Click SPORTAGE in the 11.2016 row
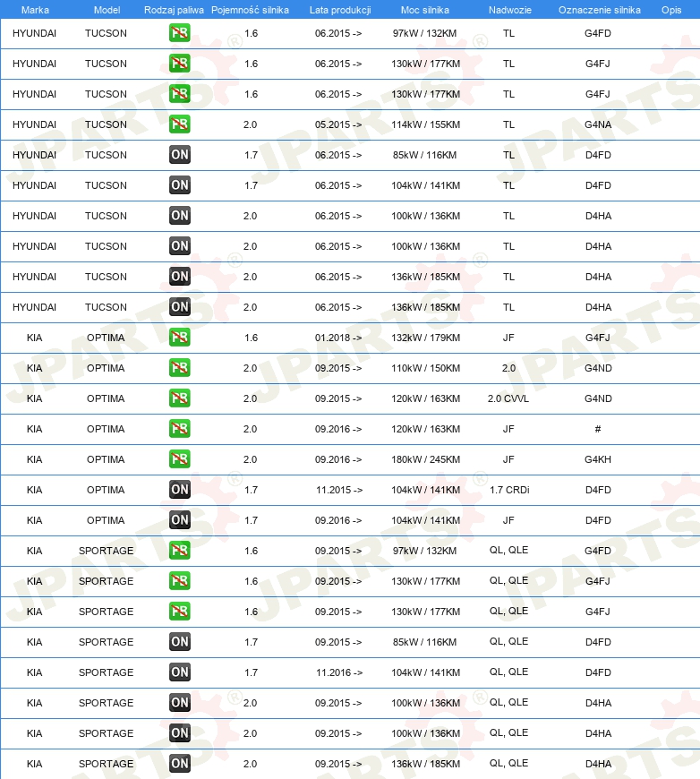700x779 pixels. point(106,672)
